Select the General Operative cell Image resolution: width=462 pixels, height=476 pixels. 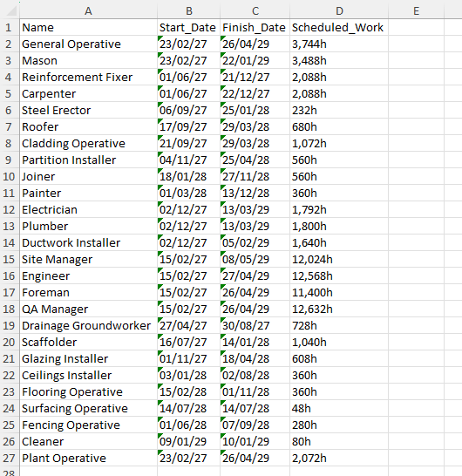click(89, 44)
